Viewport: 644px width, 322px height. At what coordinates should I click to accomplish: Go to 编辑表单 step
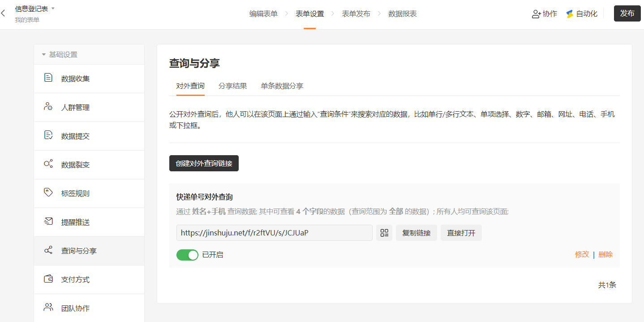[x=263, y=14]
